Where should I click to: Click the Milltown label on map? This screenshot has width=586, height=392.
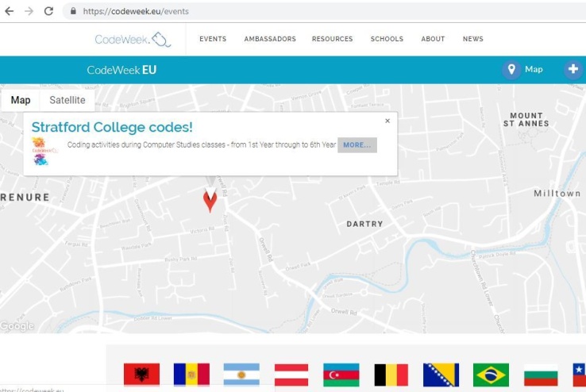(x=557, y=194)
